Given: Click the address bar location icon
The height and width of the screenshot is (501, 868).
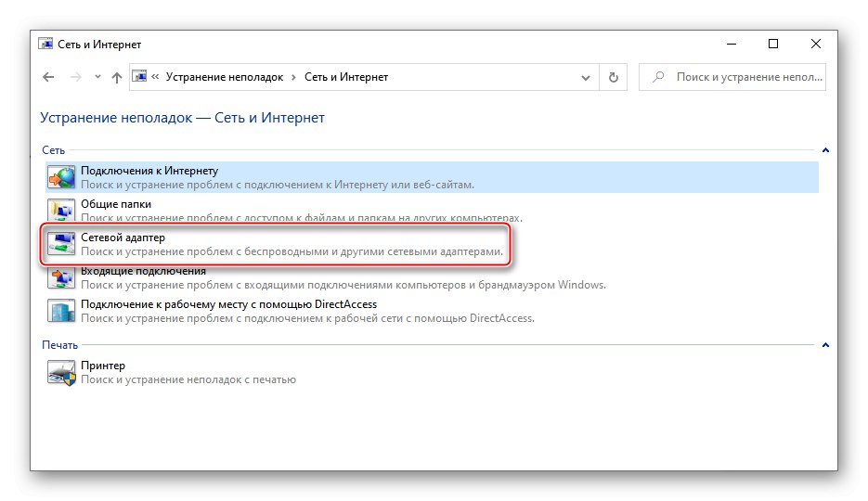Looking at the screenshot, I should (x=140, y=76).
